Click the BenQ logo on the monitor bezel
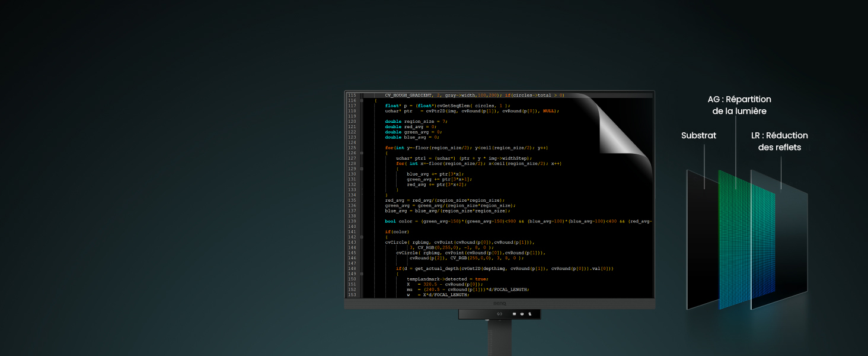This screenshot has height=356, width=868. coord(499,303)
